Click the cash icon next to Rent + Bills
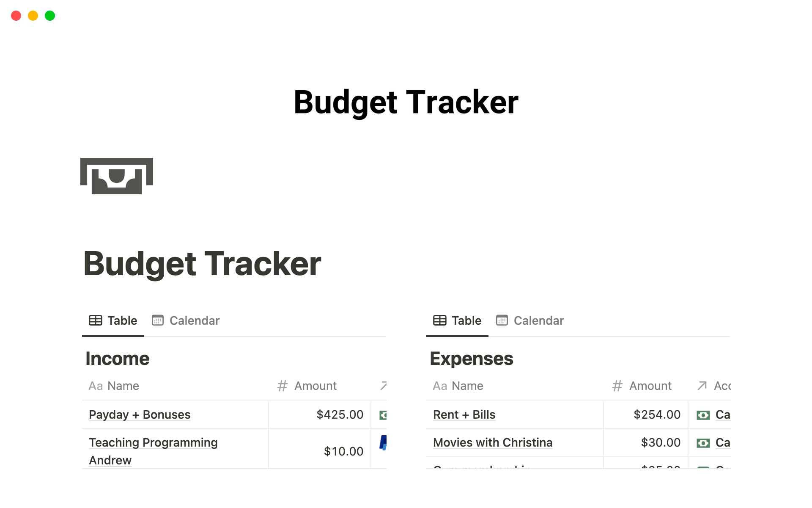 pyautogui.click(x=702, y=415)
